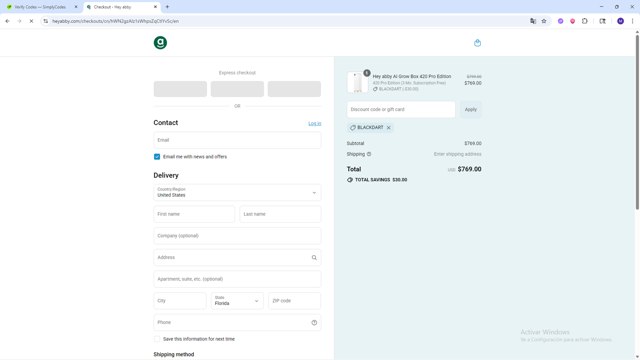Open the Extensions puzzle menu
Image resolution: width=640 pixels, height=360 pixels.
point(584,21)
